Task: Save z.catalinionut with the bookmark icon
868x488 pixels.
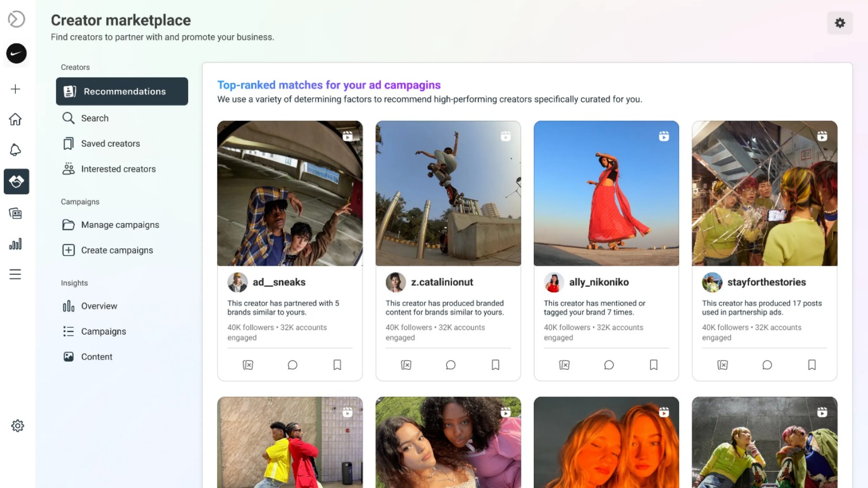Action: [x=495, y=365]
